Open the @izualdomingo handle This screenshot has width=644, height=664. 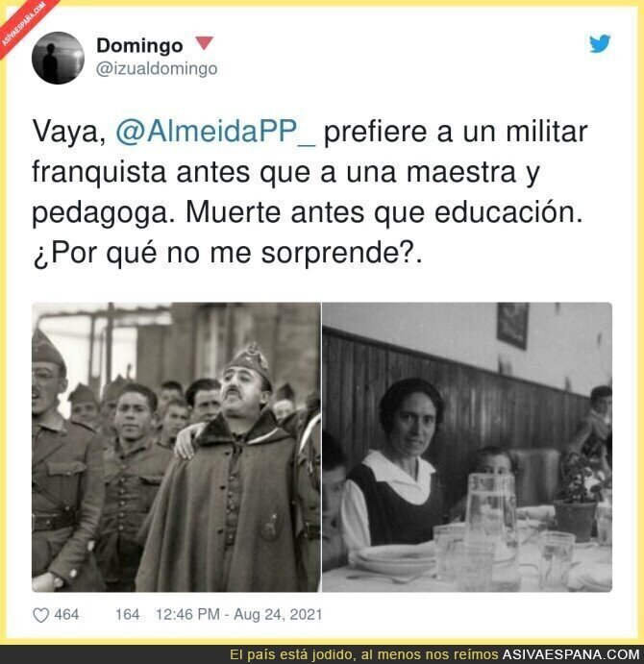click(157, 68)
